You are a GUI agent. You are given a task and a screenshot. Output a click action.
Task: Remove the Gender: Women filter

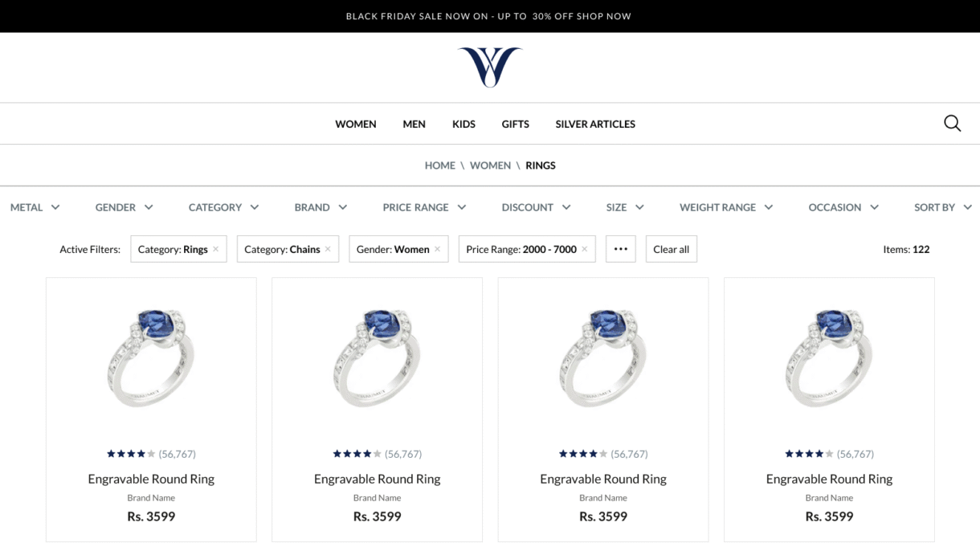coord(437,249)
